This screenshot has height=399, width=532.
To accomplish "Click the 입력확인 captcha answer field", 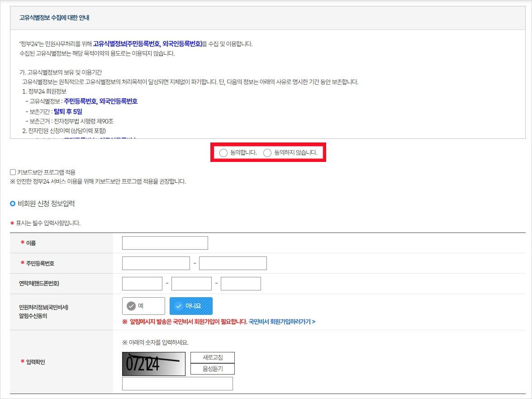I will pos(177,383).
